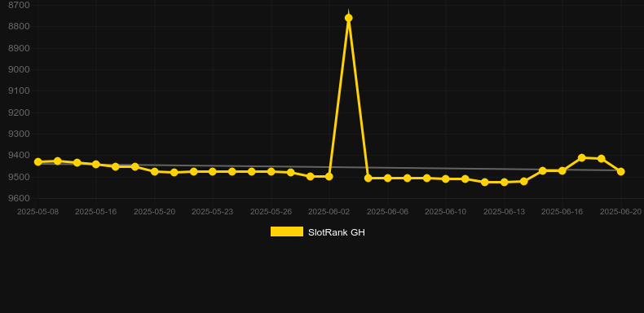Click the yellow SlotRank GH legend swatch

[x=287, y=231]
